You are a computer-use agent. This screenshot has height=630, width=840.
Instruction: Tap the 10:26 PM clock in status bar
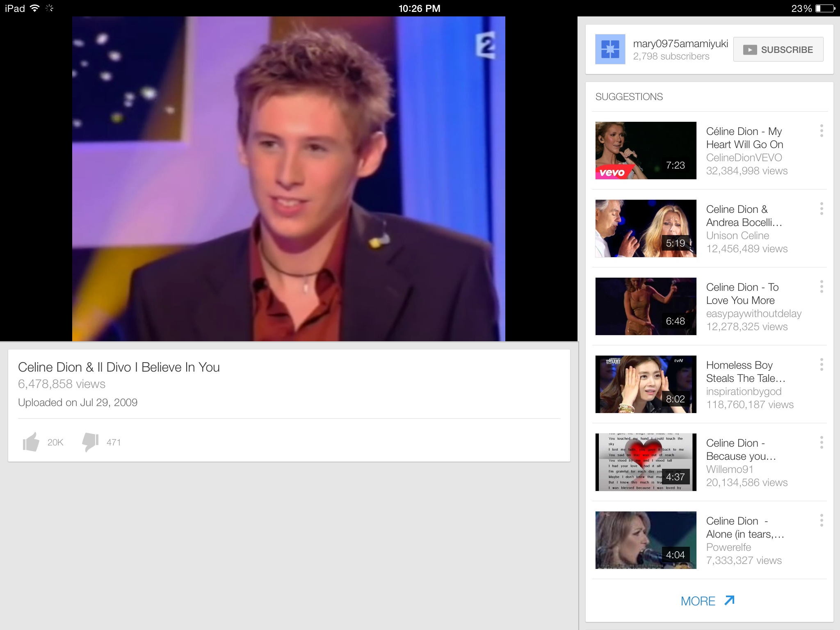(419, 8)
